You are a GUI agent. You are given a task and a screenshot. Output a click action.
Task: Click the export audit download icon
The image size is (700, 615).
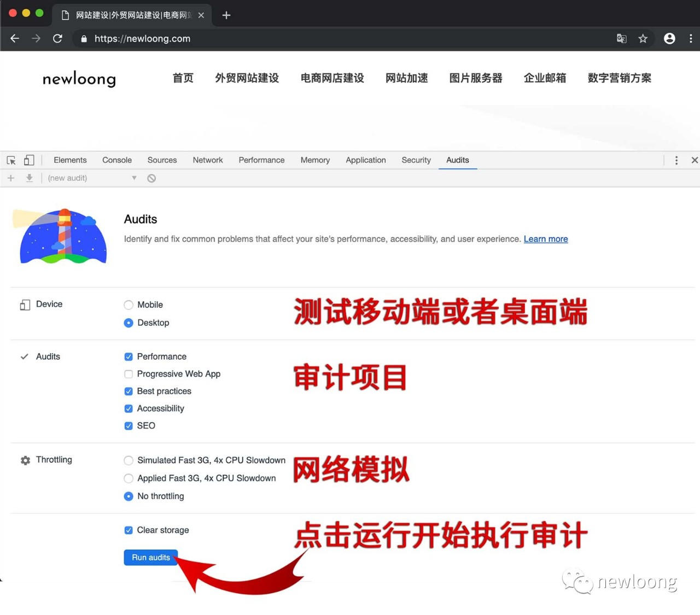coord(30,178)
